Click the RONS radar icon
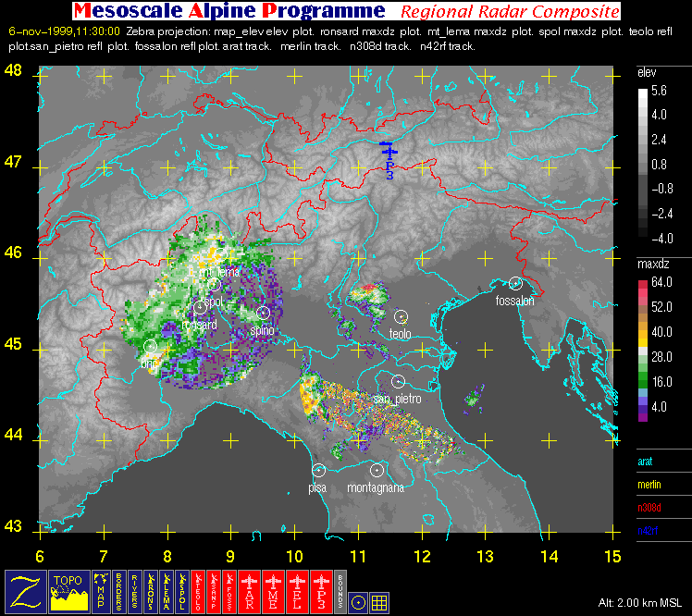Screen dimensions: 692x616 [x=151, y=592]
